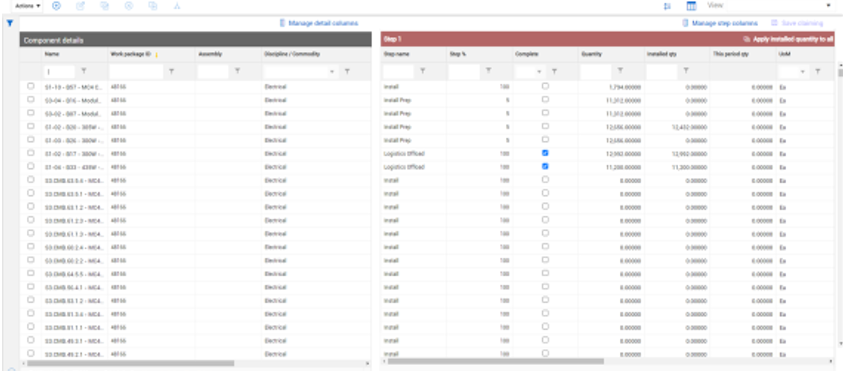
Task: Click the Discipline / Commodity column header
Action: tap(292, 54)
